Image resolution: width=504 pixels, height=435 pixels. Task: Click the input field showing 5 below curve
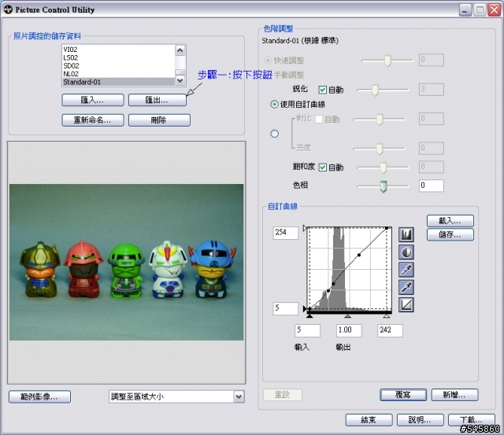307,330
